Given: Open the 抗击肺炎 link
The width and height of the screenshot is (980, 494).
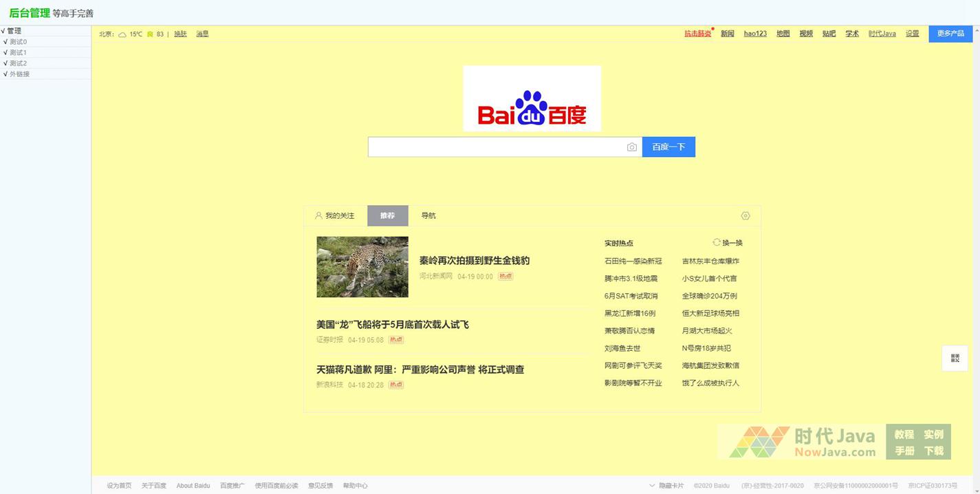Looking at the screenshot, I should point(697,34).
